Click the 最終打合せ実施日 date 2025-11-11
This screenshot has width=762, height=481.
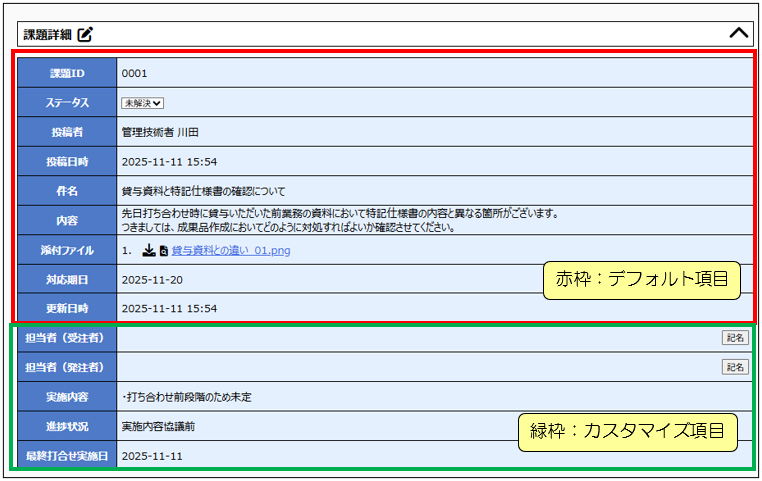pos(152,455)
